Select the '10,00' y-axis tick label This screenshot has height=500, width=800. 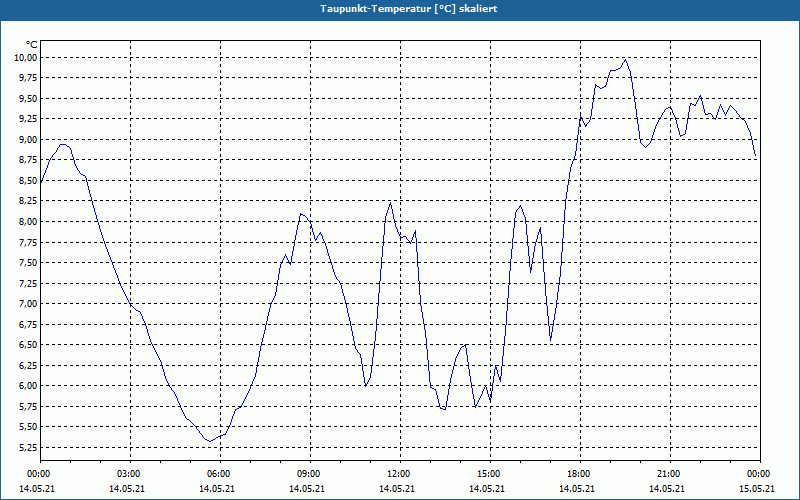click(25, 58)
